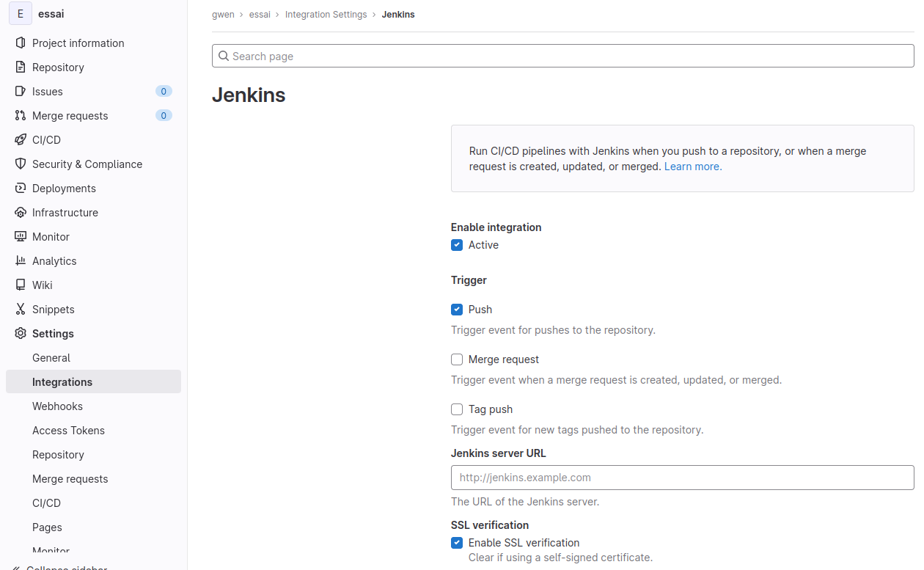Focus the Search page box

(562, 56)
